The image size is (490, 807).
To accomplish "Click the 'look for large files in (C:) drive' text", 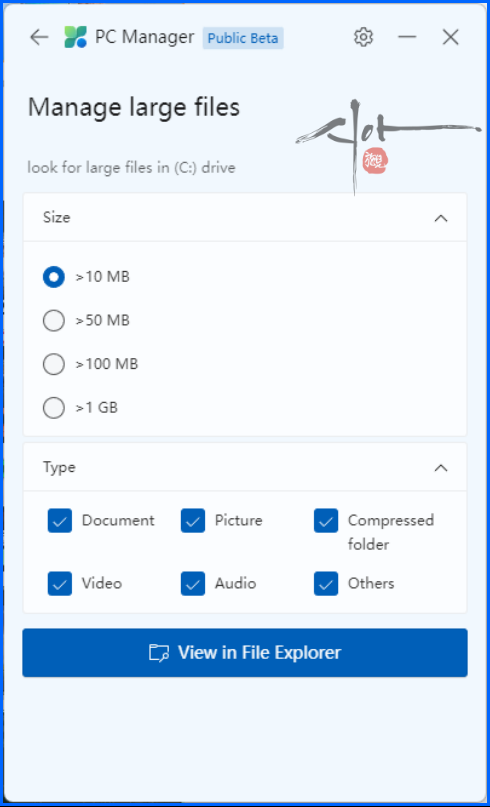I will click(x=131, y=168).
